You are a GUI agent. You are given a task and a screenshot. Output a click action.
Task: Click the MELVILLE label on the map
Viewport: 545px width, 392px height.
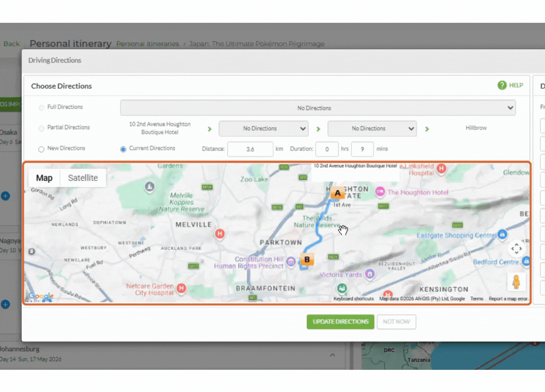click(193, 225)
